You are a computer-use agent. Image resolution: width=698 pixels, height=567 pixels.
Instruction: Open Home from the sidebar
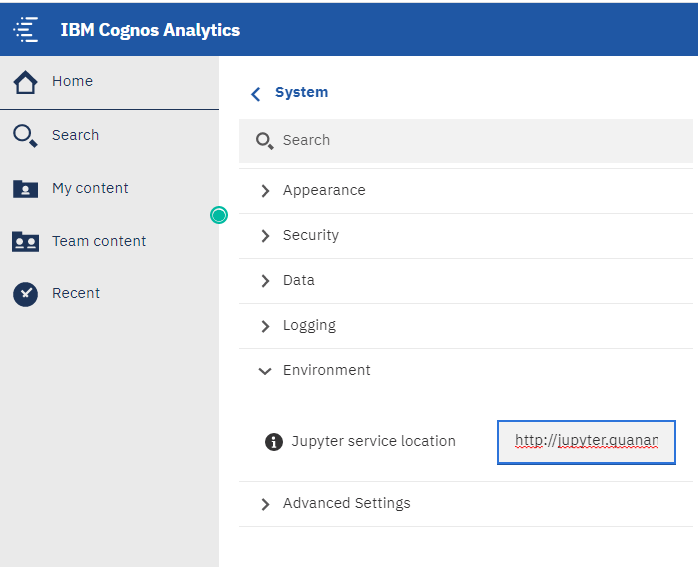[x=73, y=81]
